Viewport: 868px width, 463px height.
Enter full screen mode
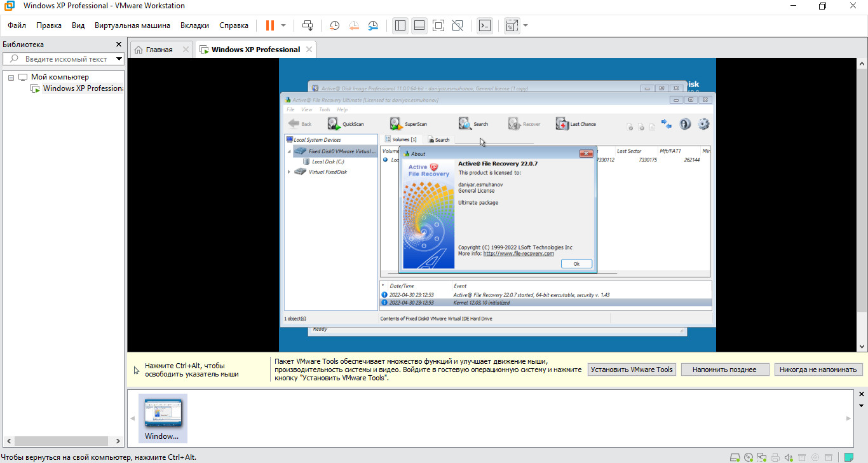click(x=438, y=25)
